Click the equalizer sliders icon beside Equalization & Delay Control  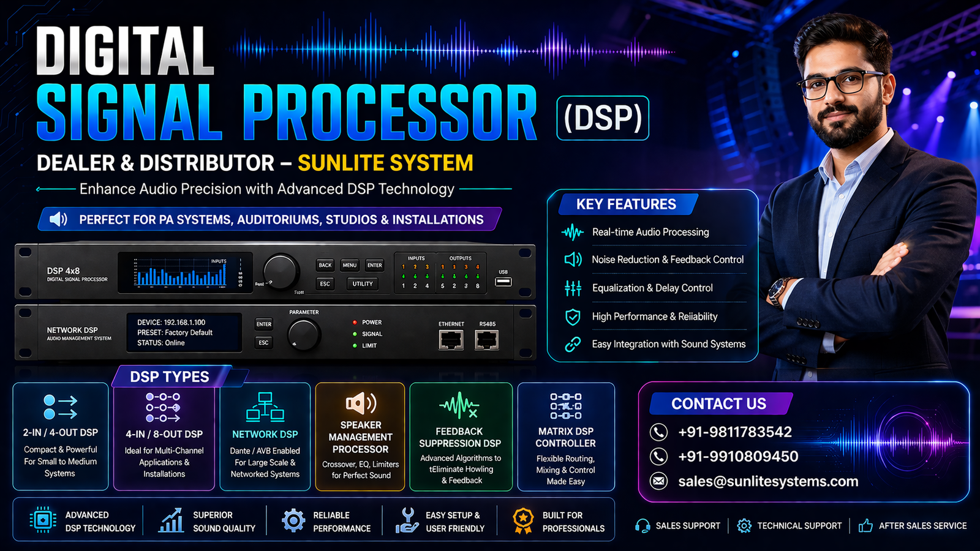tap(573, 288)
